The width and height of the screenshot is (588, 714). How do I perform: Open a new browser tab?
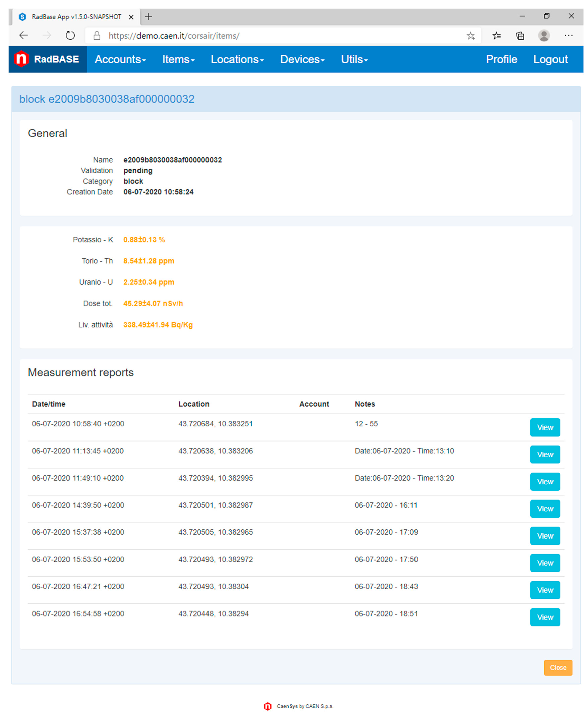pos(148,17)
